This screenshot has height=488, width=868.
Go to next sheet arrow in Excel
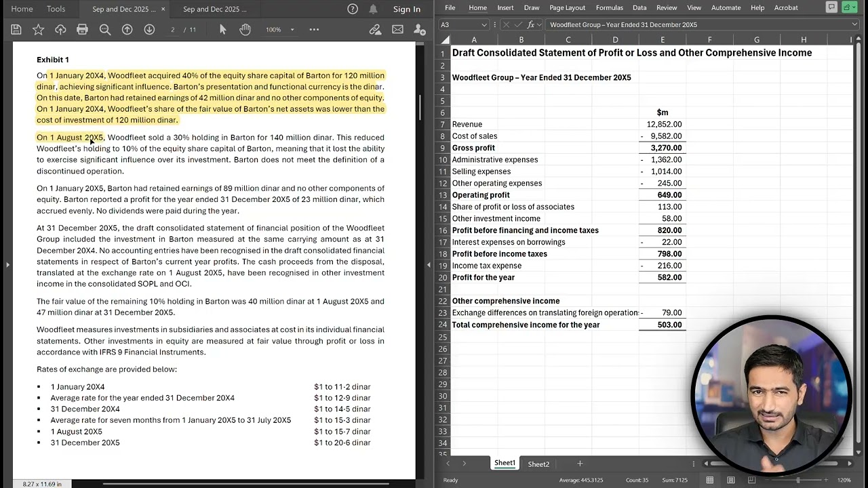click(465, 464)
